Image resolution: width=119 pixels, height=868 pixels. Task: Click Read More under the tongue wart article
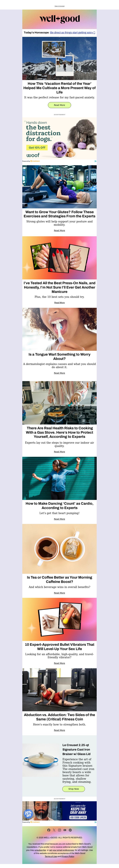point(59,373)
